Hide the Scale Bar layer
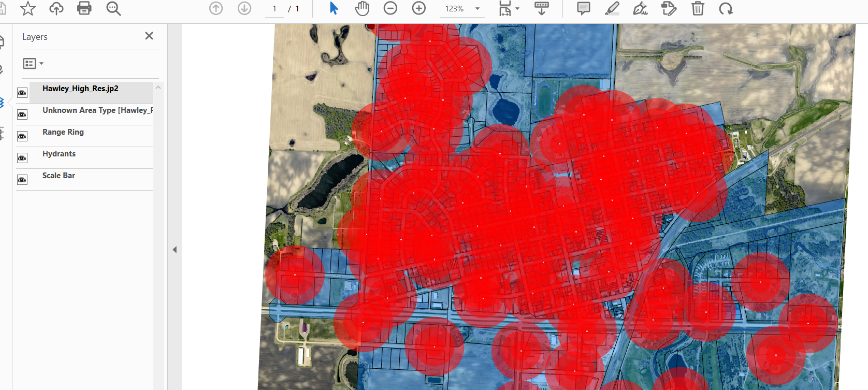Image resolution: width=868 pixels, height=390 pixels. click(x=22, y=180)
